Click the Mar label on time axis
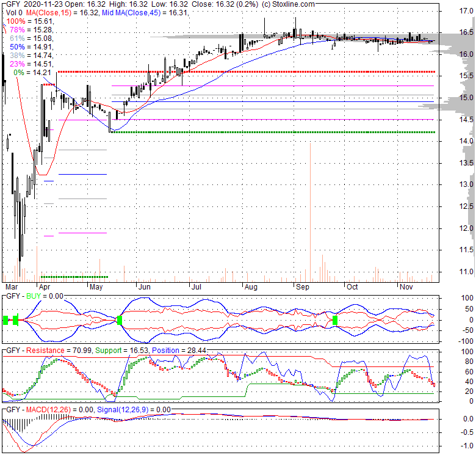This screenshot has height=455, width=476. [12, 287]
